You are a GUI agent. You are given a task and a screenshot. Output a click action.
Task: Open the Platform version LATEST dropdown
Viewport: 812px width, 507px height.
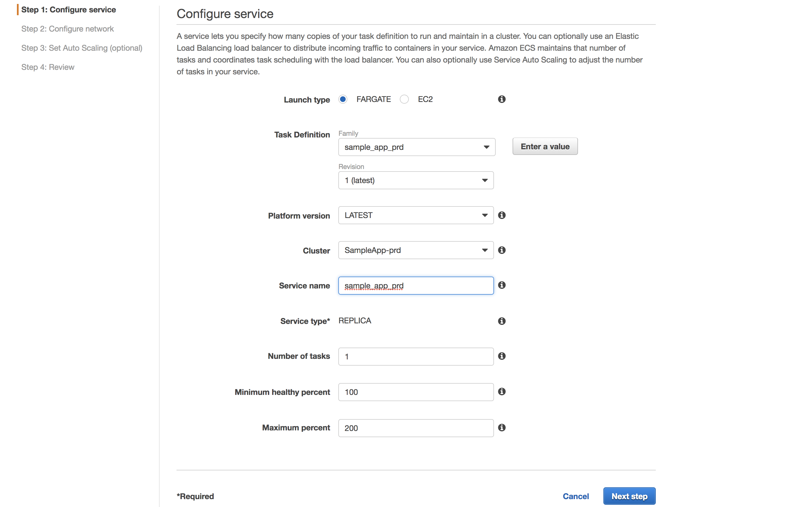(416, 215)
